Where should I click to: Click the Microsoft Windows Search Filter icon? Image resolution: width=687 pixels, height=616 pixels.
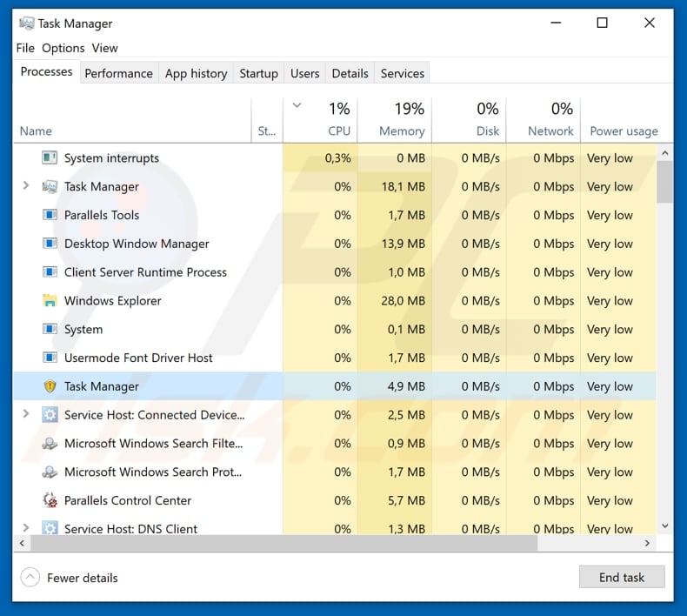[50, 443]
